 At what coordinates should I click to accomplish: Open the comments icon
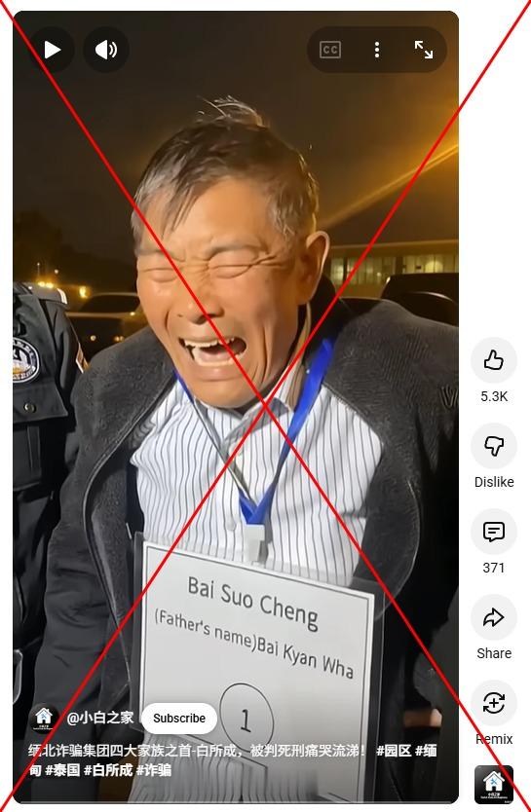tap(494, 532)
